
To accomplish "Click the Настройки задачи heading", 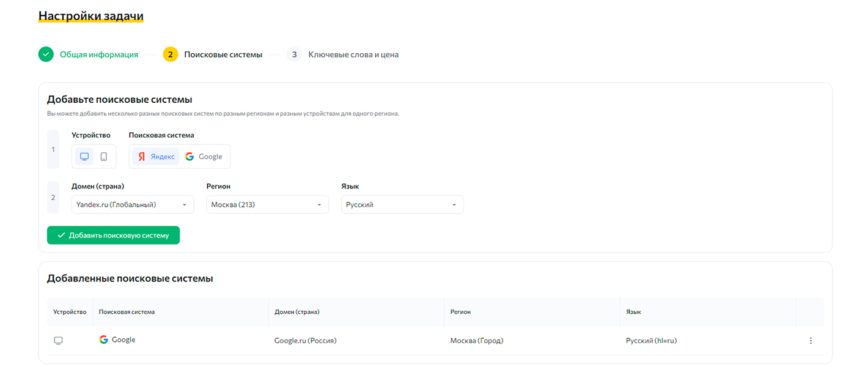I will click(x=91, y=15).
